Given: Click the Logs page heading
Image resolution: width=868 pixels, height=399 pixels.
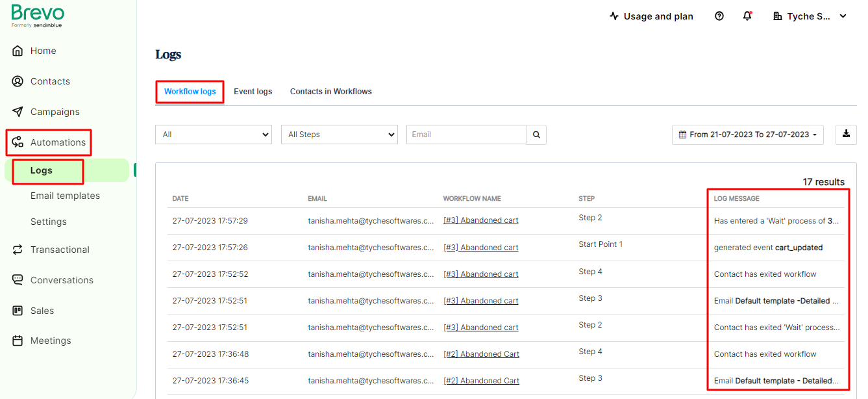Looking at the screenshot, I should tap(168, 55).
